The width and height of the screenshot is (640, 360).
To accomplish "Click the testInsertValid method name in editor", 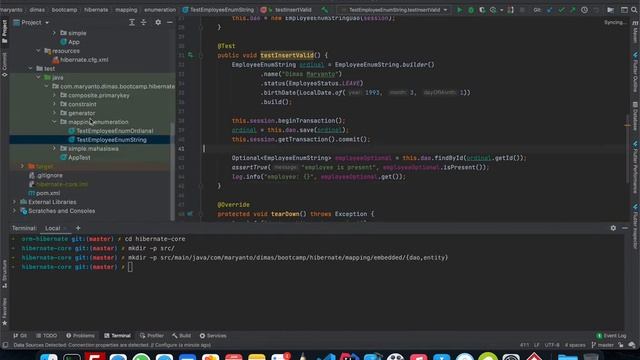I will 287,55.
